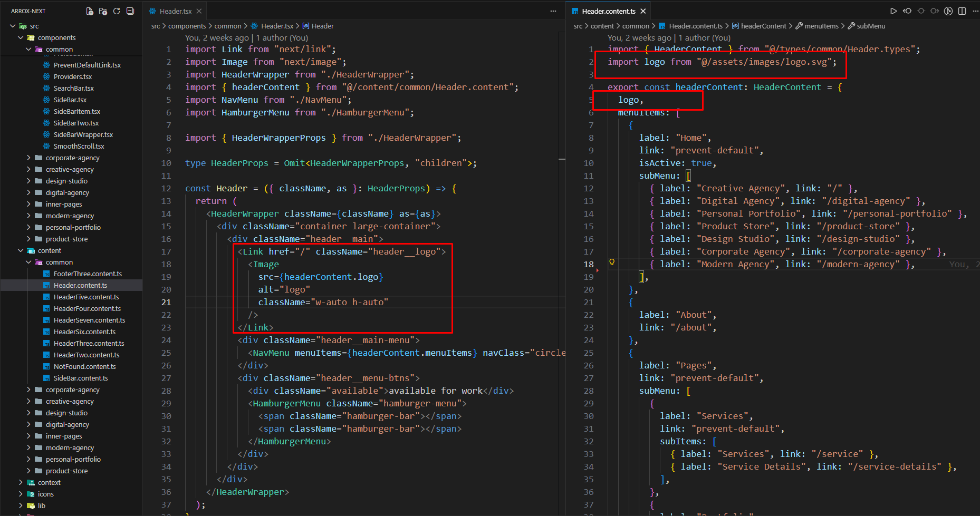Screen dimensions: 980x516
Task: Collapse all folders in Explorer
Action: (x=130, y=11)
